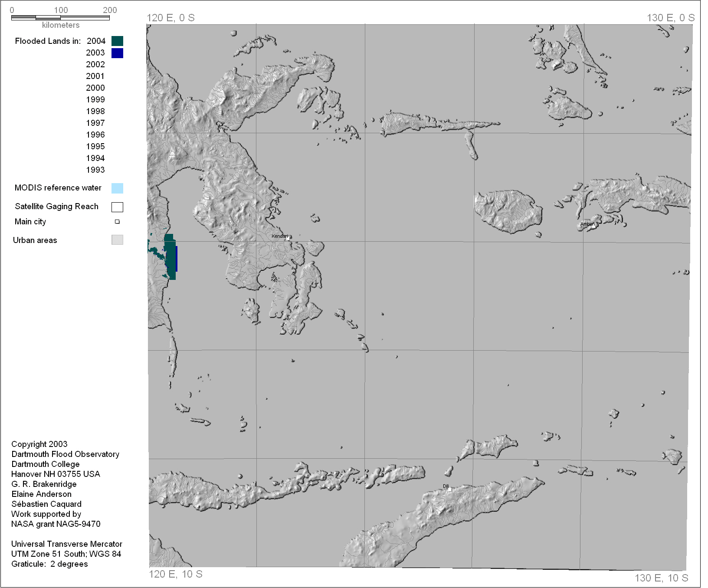708x588 pixels.
Task: Click the kilometers scale bar
Action: pyautogui.click(x=60, y=18)
